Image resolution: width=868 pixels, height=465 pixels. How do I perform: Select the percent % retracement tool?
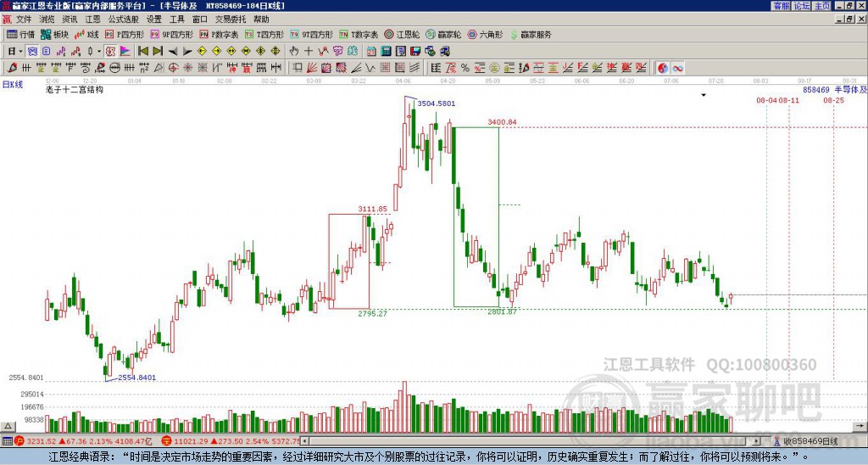[x=465, y=68]
